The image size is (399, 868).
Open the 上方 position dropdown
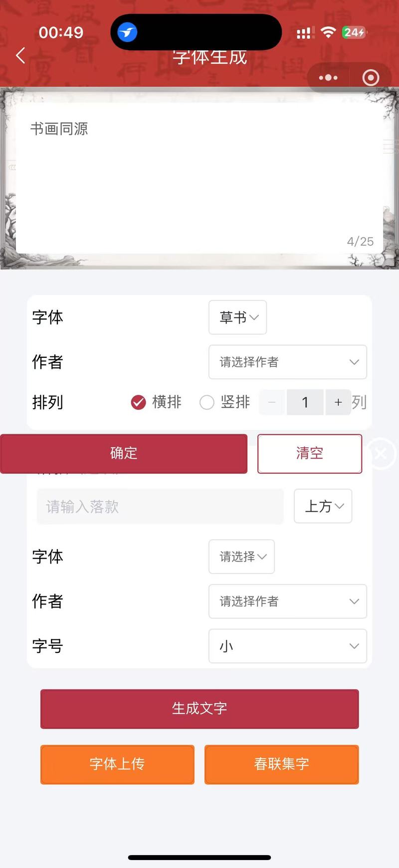(323, 506)
